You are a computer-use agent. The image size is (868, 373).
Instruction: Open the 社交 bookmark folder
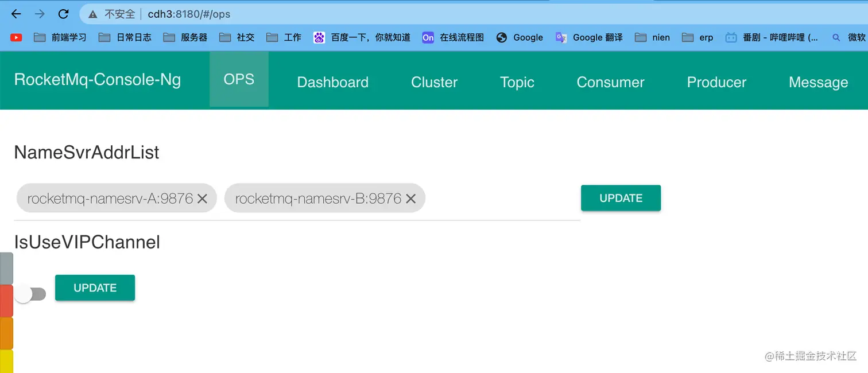click(x=237, y=37)
